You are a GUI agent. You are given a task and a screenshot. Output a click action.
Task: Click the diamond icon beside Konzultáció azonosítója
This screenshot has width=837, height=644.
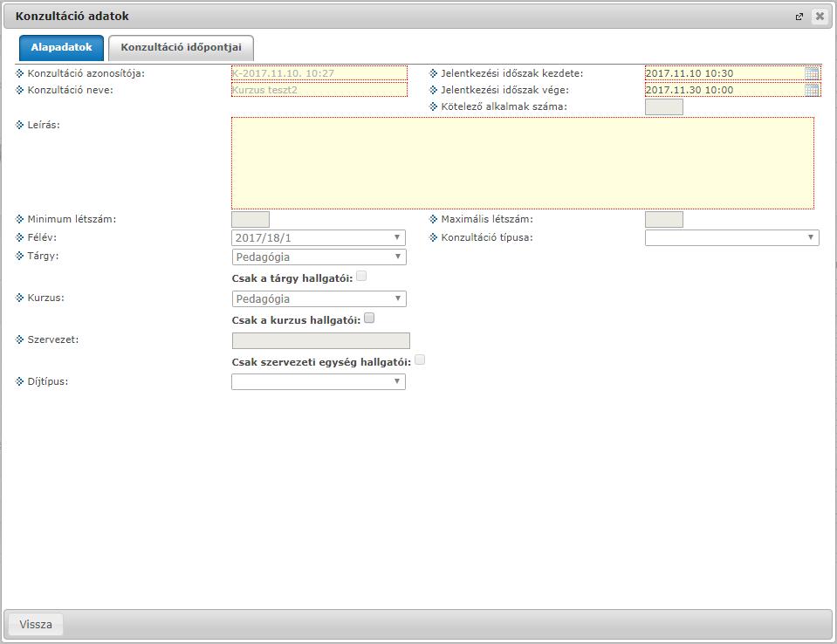point(20,73)
